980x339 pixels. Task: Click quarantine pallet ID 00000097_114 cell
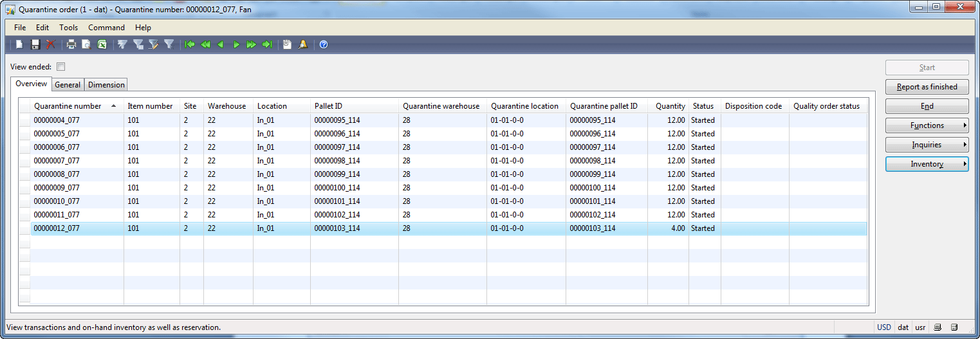[x=607, y=147]
